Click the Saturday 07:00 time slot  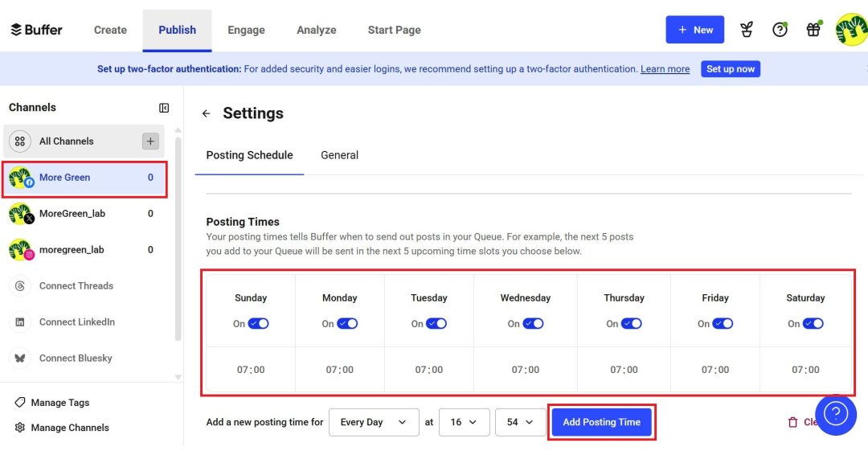pos(805,370)
